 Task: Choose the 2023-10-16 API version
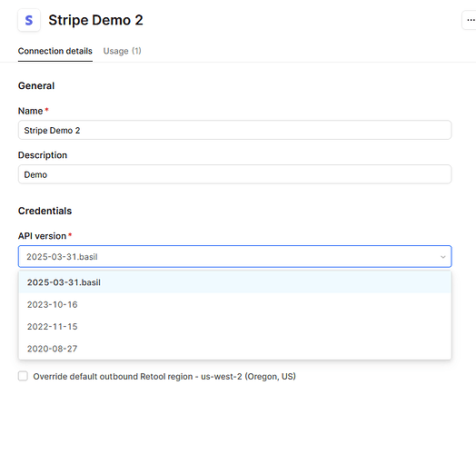[234, 304]
